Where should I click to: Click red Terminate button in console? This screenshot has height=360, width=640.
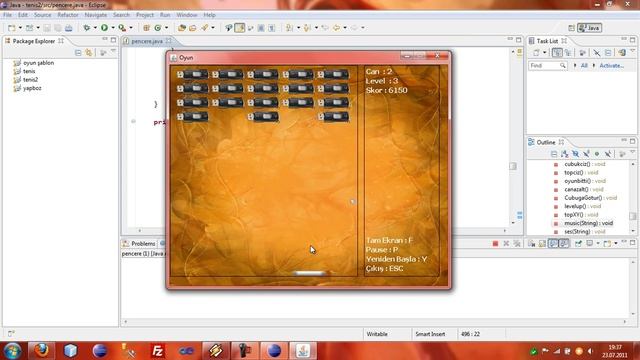(x=495, y=244)
